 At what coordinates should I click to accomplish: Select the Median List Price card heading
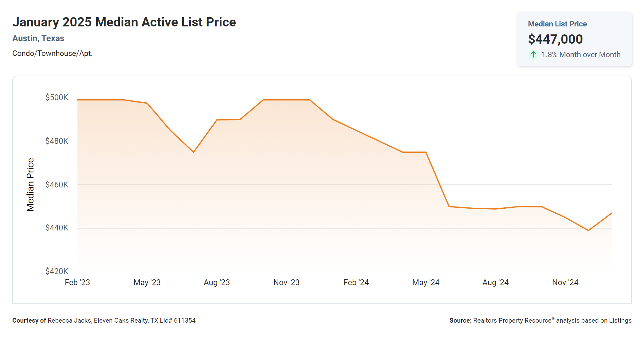(557, 24)
